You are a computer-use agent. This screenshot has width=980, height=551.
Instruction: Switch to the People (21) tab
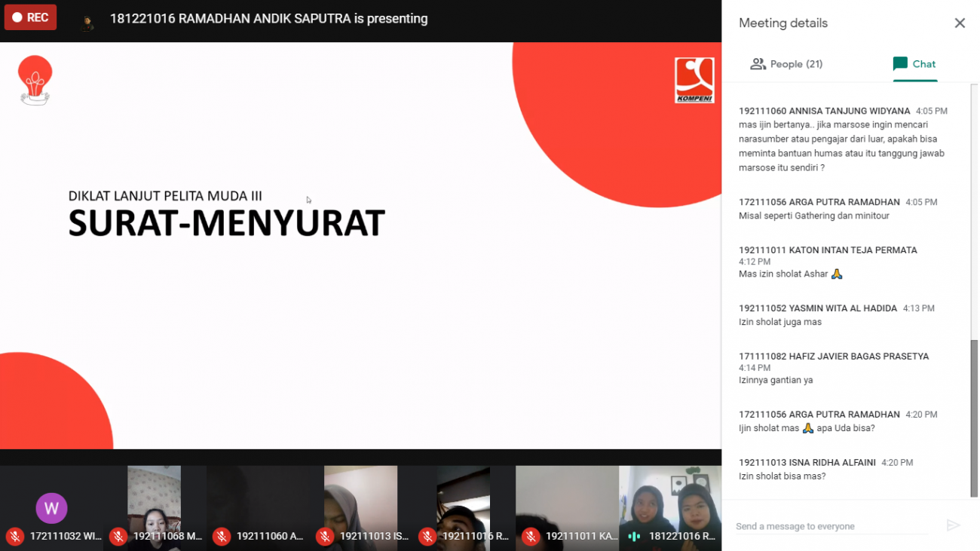click(x=786, y=64)
